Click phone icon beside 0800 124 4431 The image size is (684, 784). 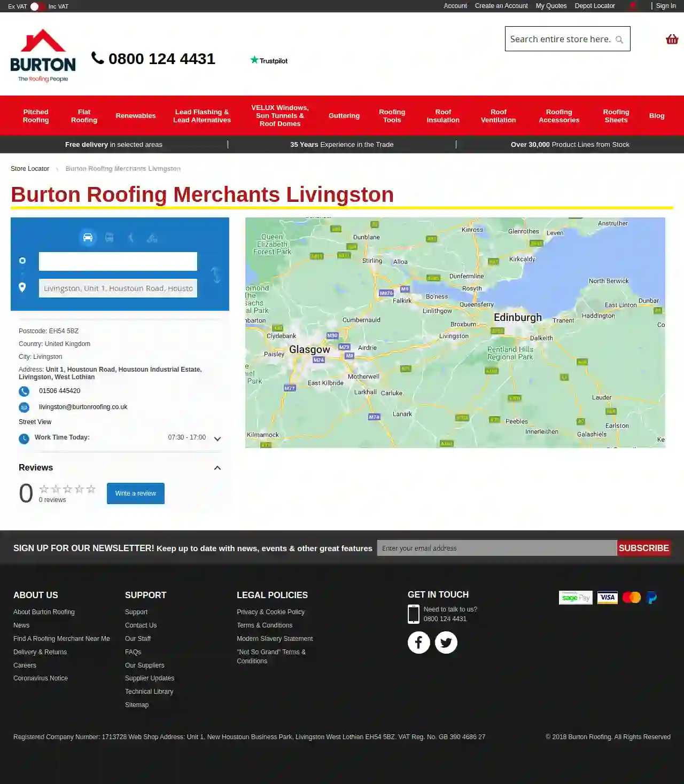(x=97, y=58)
